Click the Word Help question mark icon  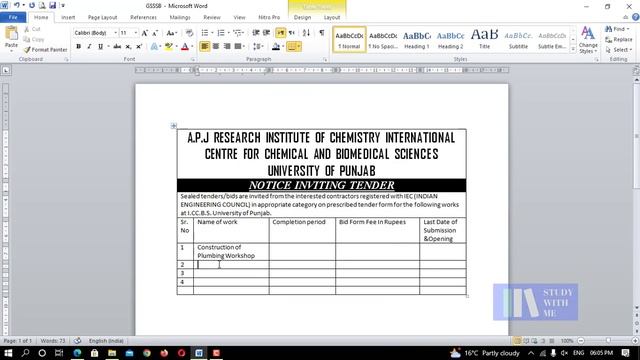636,17
